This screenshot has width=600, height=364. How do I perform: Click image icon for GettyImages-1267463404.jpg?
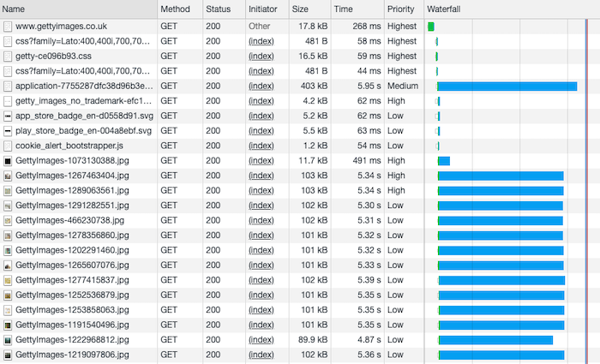pyautogui.click(x=8, y=176)
